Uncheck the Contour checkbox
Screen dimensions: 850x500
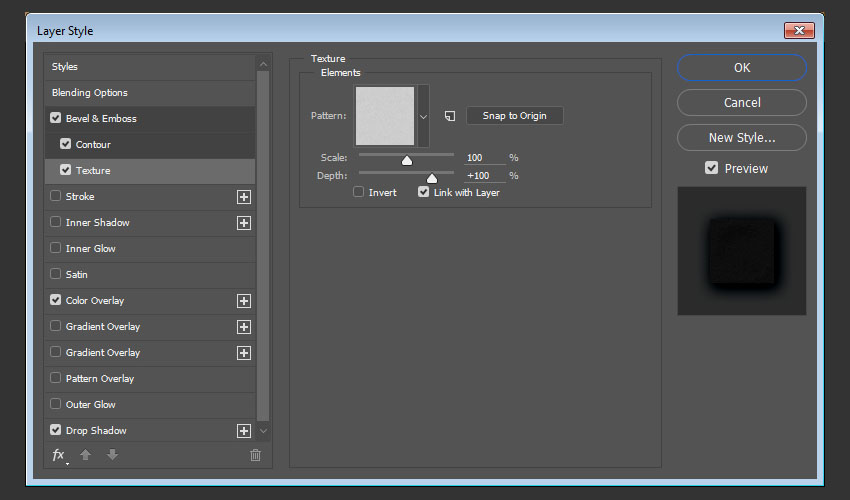(66, 144)
